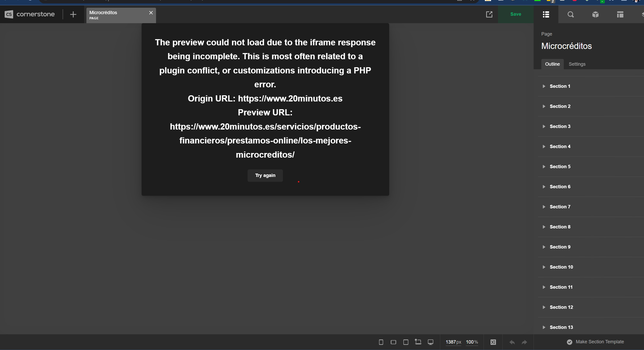Click the Try again button
644x350 pixels.
[265, 175]
